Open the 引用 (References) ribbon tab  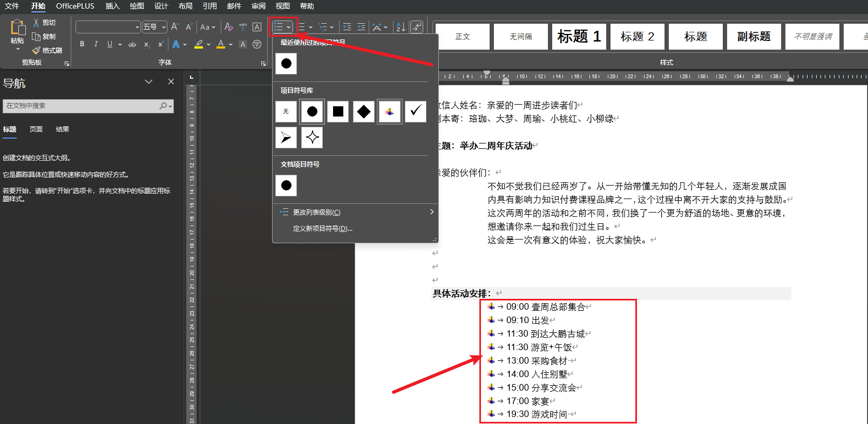[209, 6]
